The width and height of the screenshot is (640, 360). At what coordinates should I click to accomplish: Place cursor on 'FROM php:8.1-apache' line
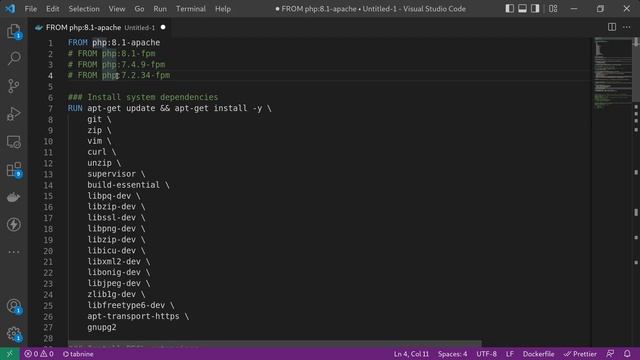click(x=114, y=42)
